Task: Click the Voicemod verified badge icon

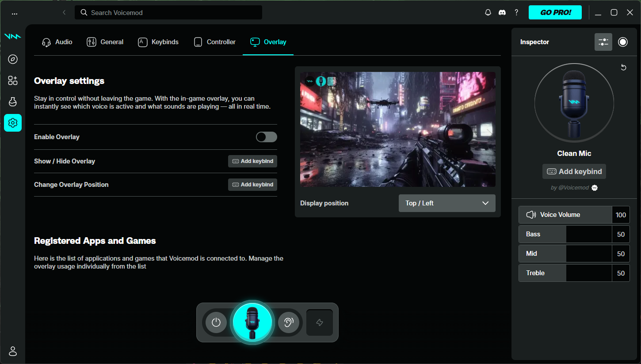Action: [x=595, y=188]
